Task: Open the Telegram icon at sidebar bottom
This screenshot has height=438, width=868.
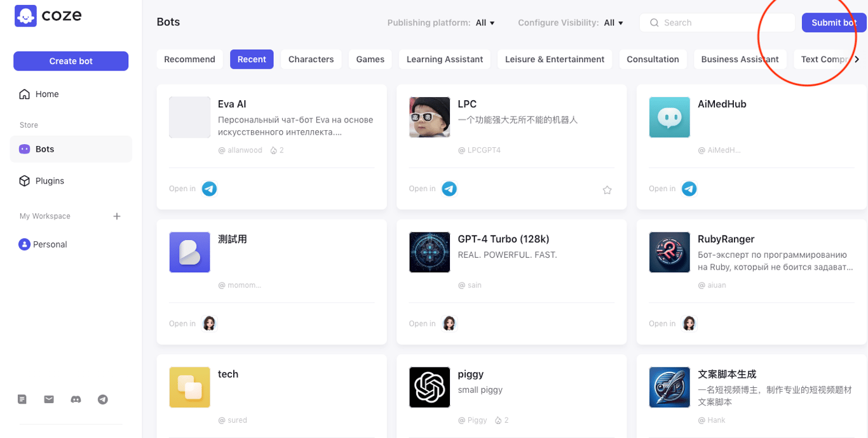Action: coord(102,399)
